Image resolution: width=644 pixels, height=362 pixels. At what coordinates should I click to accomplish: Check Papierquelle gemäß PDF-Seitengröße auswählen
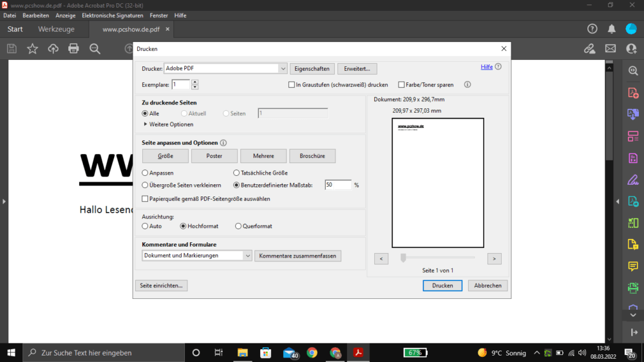[x=145, y=199]
